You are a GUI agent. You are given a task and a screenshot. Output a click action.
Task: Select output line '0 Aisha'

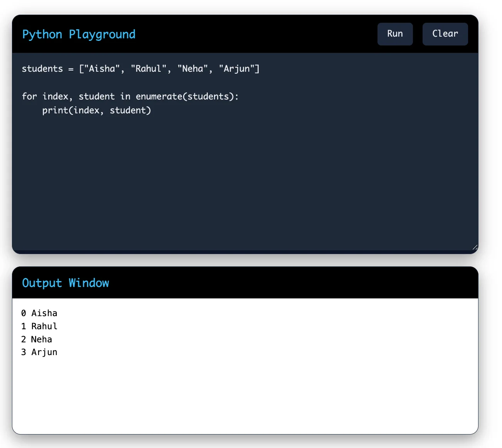(x=39, y=313)
